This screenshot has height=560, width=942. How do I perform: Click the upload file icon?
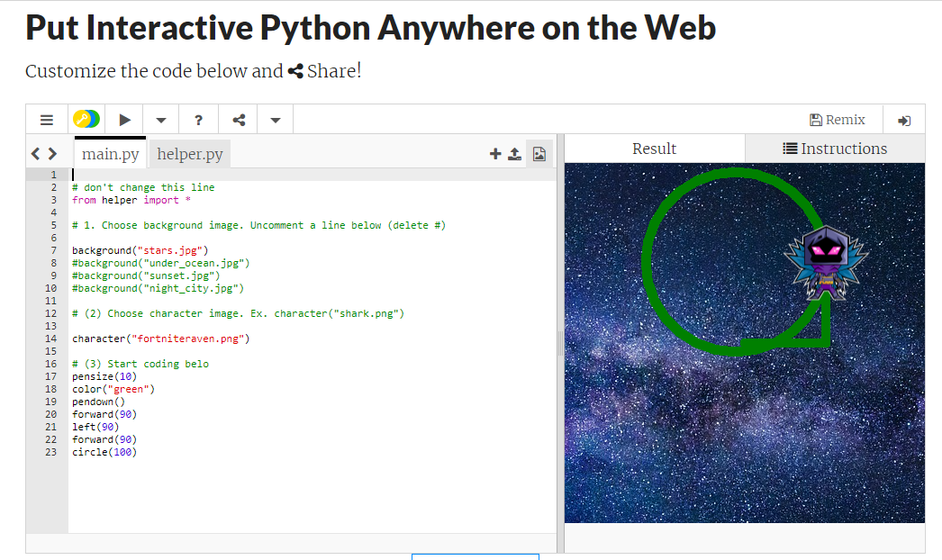pos(514,154)
